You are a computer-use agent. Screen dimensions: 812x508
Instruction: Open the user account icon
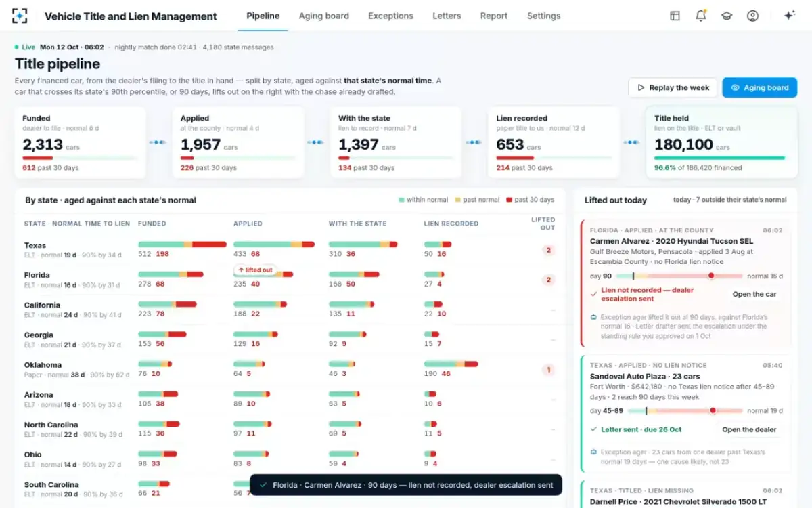pyautogui.click(x=752, y=16)
